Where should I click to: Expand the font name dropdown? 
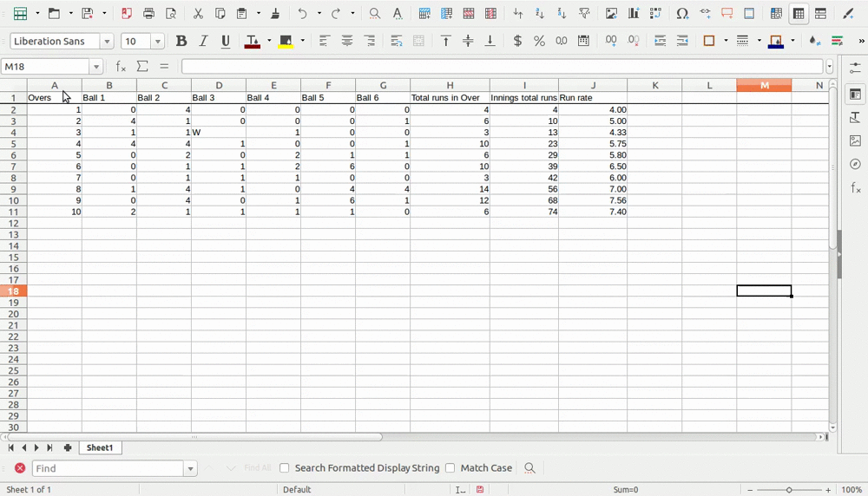click(x=107, y=42)
